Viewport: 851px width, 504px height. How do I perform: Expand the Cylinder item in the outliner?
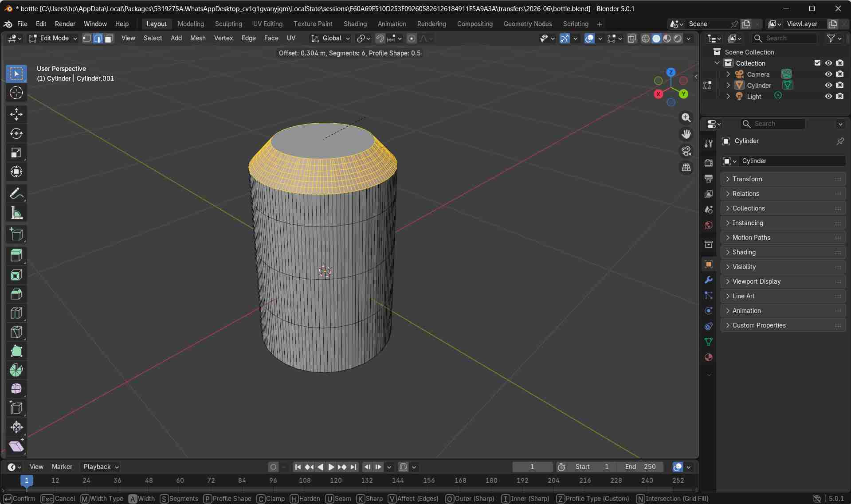(728, 85)
